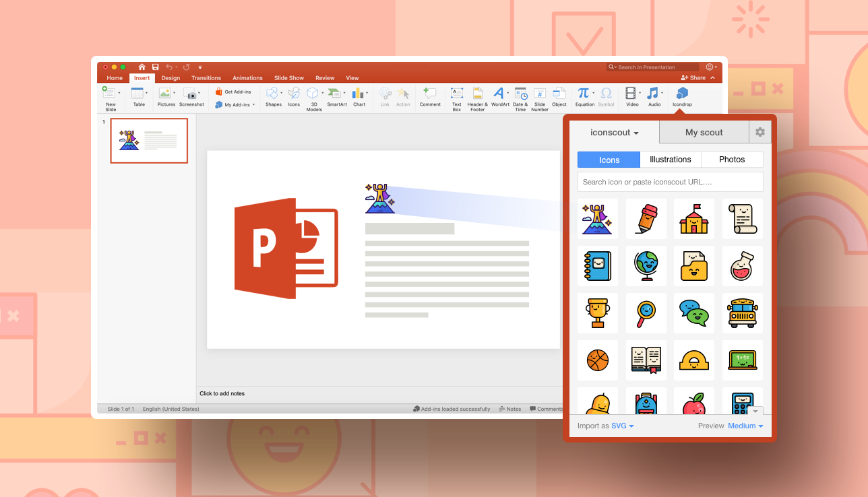The width and height of the screenshot is (868, 497).
Task: Expand the Pictures dropdown arrow
Action: coord(174,93)
